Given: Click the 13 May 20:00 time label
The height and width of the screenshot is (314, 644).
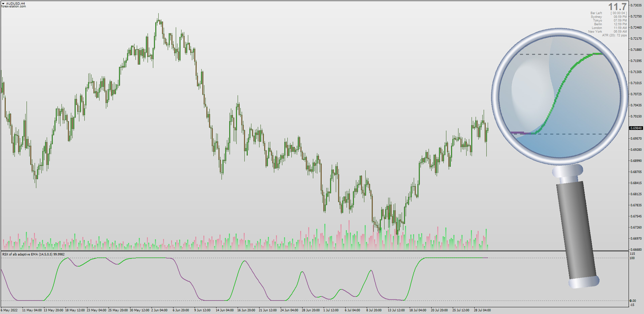Looking at the screenshot, I should 53,310.
